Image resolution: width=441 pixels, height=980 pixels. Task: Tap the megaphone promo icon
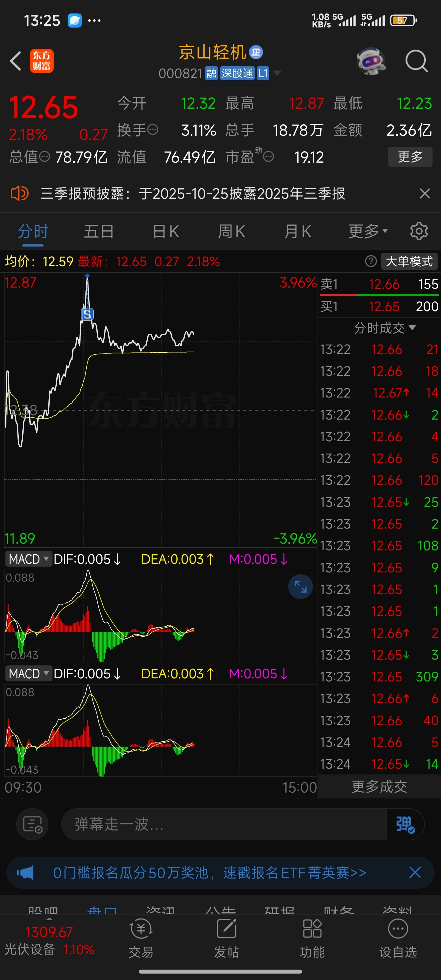coord(25,872)
